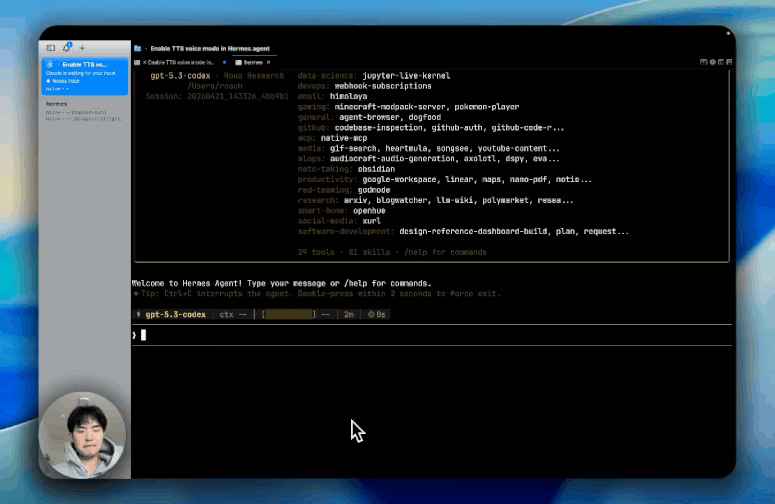Split pane down using the tab bar icon

[729, 62]
